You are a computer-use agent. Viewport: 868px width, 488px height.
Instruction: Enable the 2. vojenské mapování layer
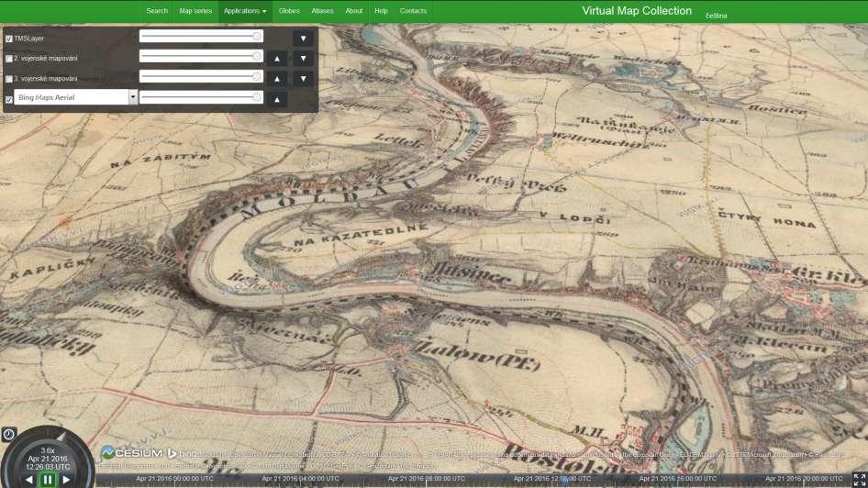9,59
